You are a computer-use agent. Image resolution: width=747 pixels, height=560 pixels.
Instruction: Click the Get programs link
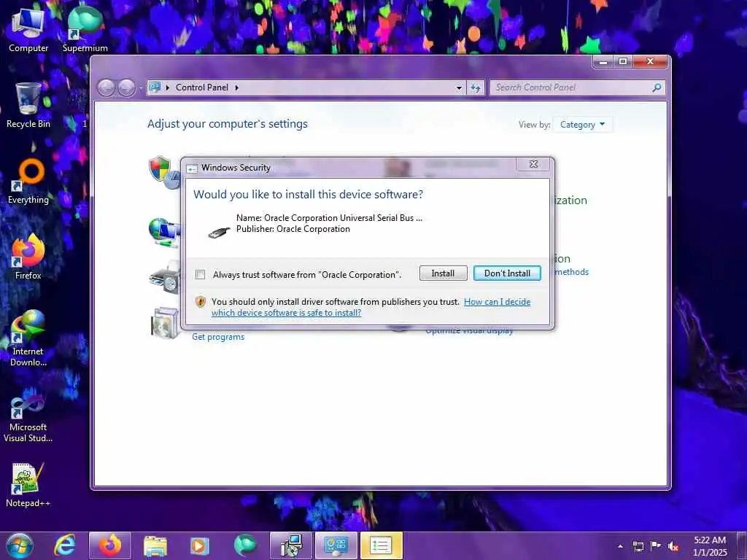tap(218, 337)
